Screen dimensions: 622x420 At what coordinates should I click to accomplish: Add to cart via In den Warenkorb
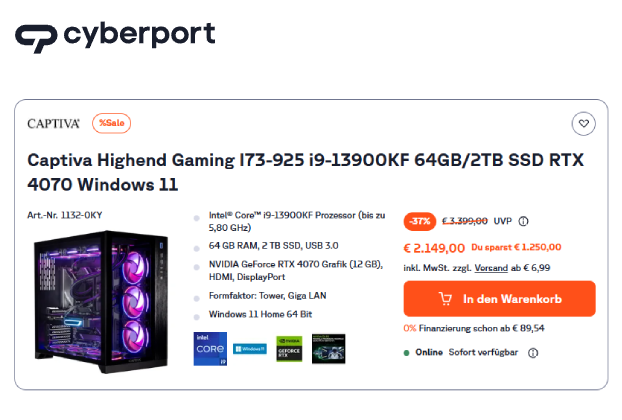pos(499,299)
